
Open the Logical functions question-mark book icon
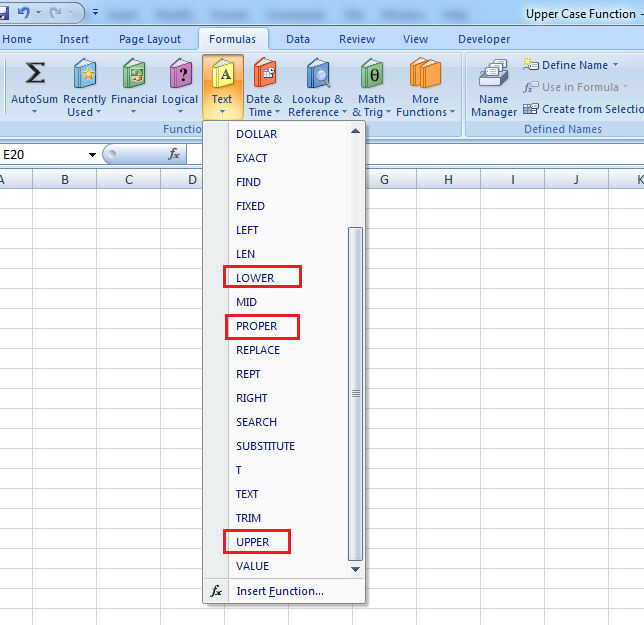pyautogui.click(x=180, y=74)
